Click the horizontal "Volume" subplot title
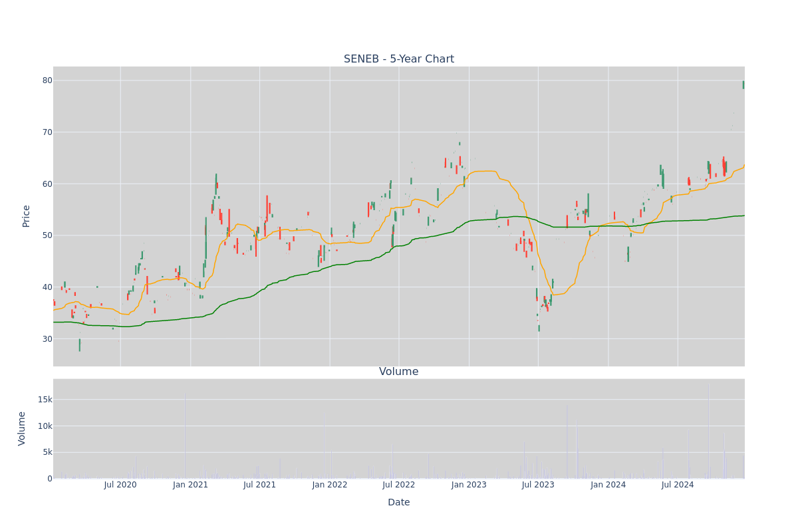 click(399, 372)
